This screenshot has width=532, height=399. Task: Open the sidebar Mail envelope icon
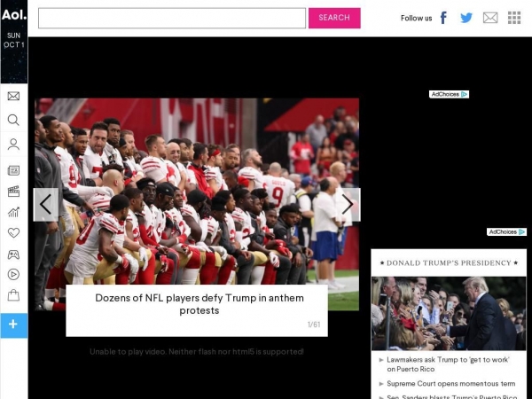pos(13,97)
